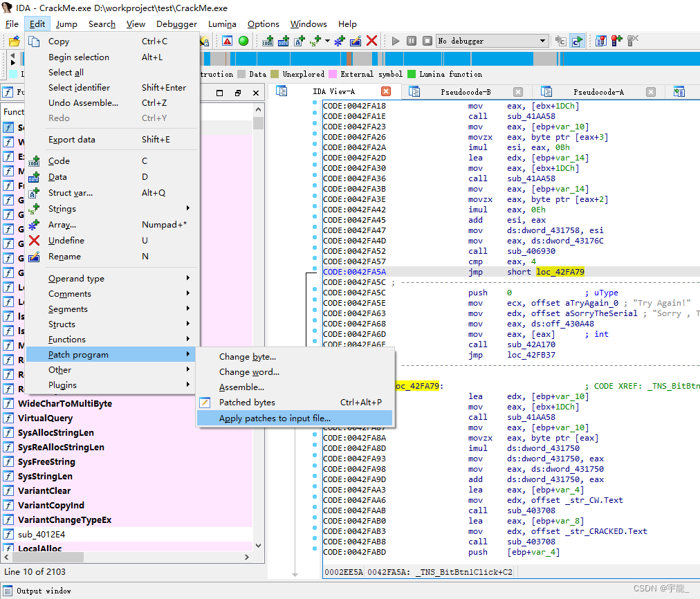The width and height of the screenshot is (700, 599).
Task: Open Patched bytes list
Action: 295,402
